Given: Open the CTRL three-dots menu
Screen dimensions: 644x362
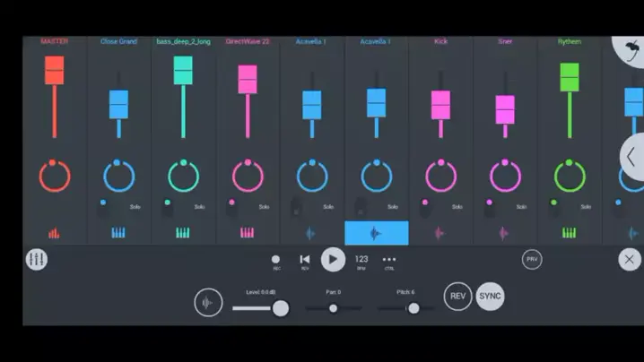Looking at the screenshot, I should click(389, 260).
